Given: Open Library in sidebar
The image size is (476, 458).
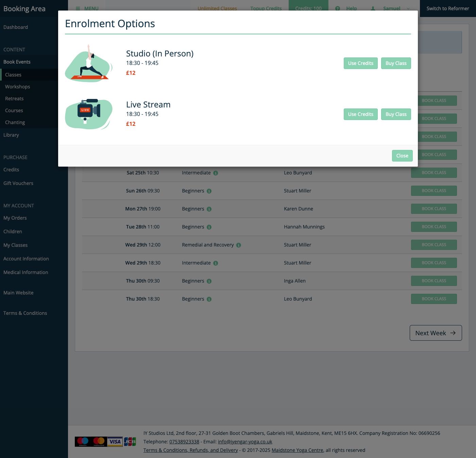Looking at the screenshot, I should tap(11, 135).
